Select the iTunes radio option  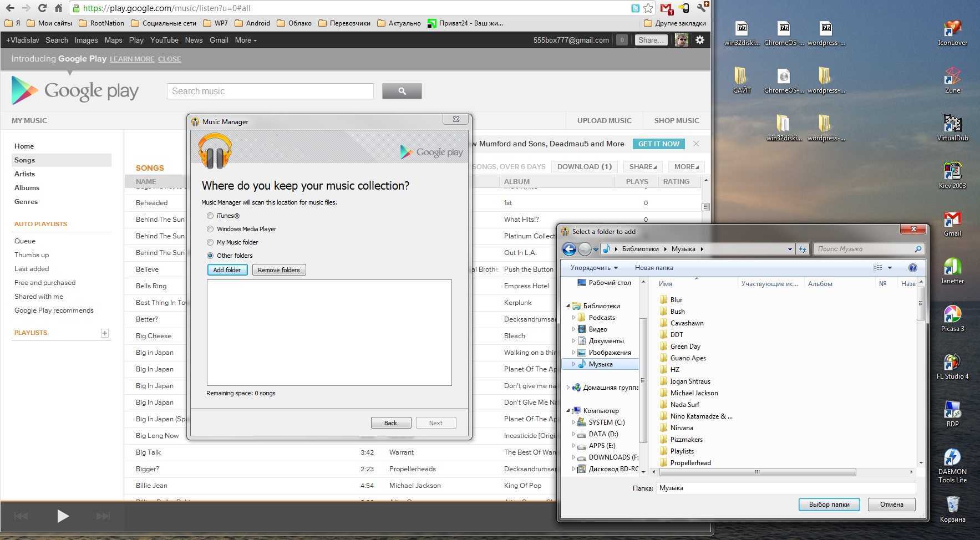point(210,216)
